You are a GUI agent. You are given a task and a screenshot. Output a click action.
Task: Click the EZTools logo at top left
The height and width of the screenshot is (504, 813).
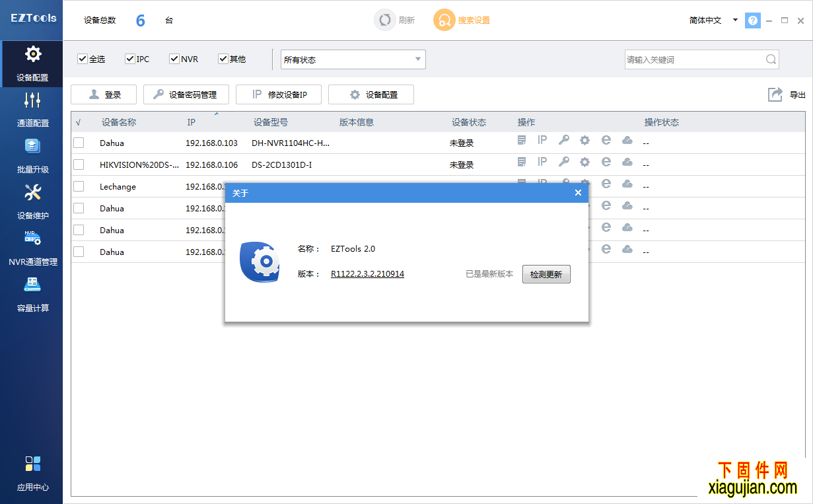(34, 18)
